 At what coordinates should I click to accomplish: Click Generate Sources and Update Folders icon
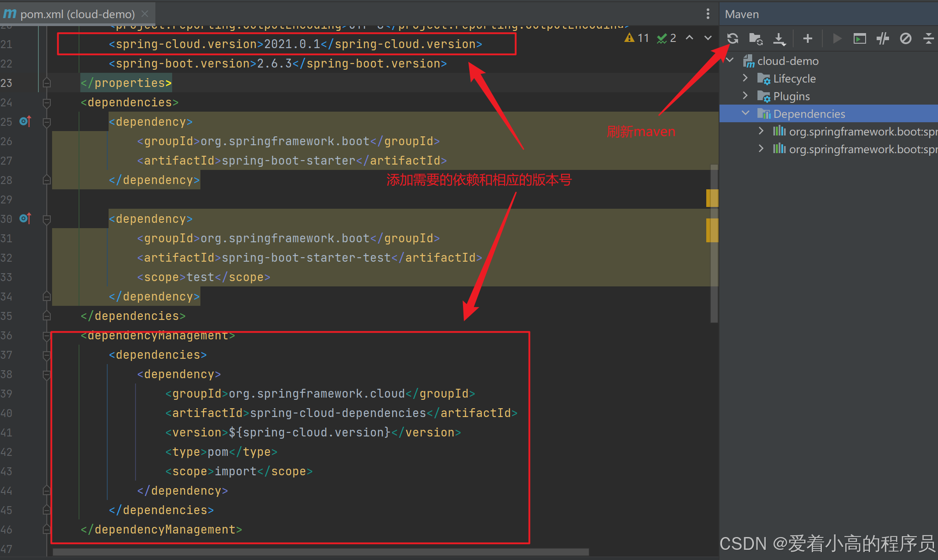pos(756,39)
